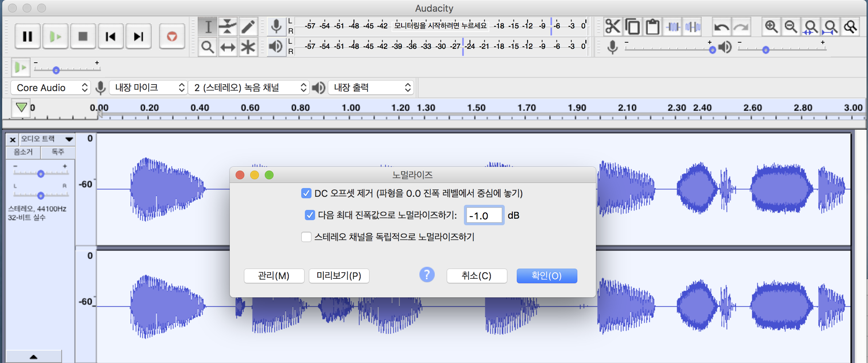Open the 2 (스테레오) 녹음 채널 dropdown
The height and width of the screenshot is (363, 868).
click(x=249, y=87)
